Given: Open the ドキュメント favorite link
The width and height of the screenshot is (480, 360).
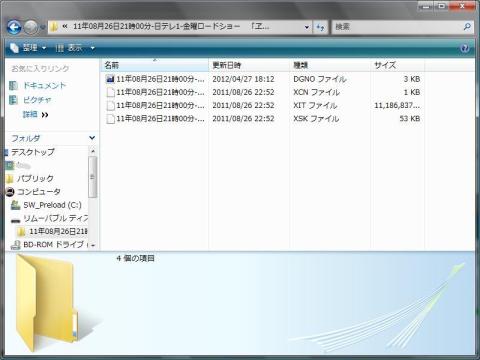Looking at the screenshot, I should click(x=45, y=86).
